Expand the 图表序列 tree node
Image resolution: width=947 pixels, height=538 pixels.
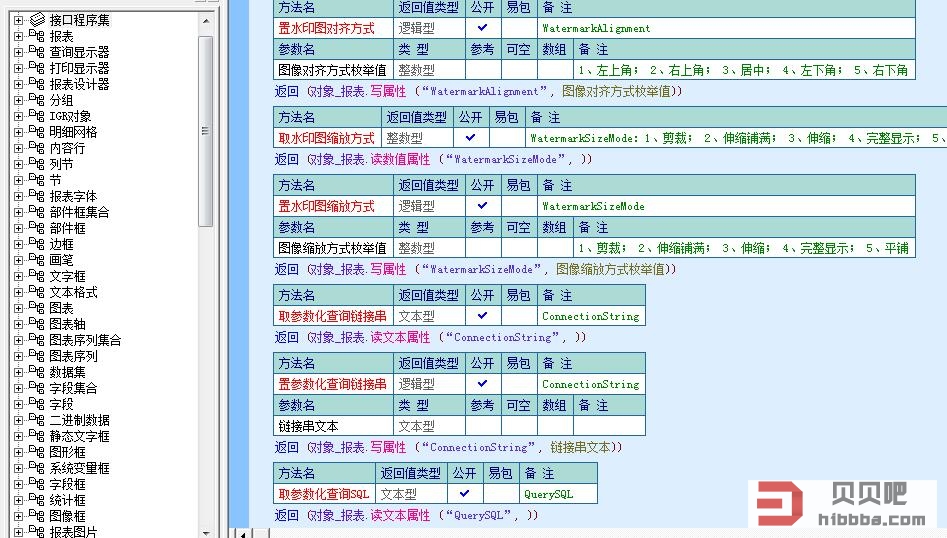click(19, 356)
